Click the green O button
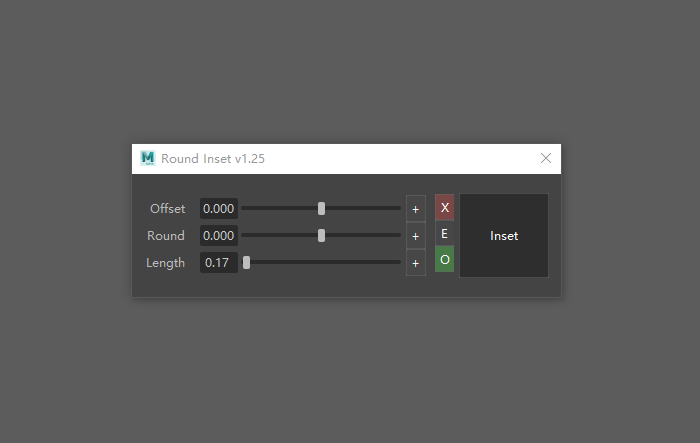700x443 pixels. 445,259
